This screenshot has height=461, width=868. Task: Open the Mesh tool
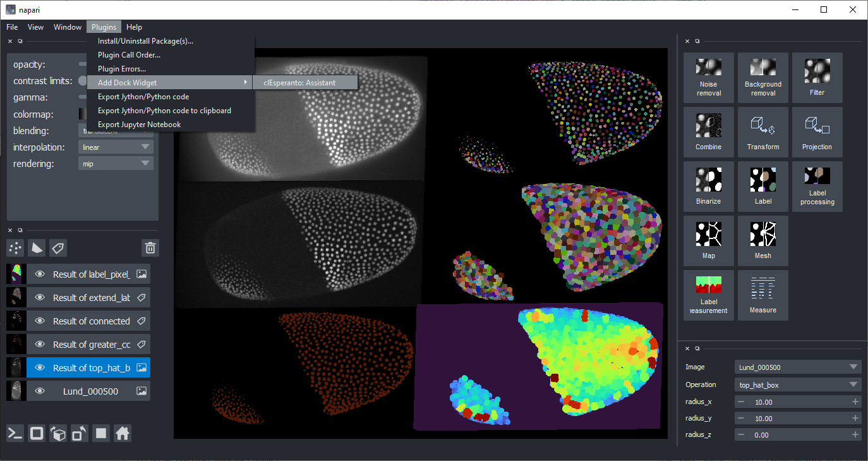763,241
